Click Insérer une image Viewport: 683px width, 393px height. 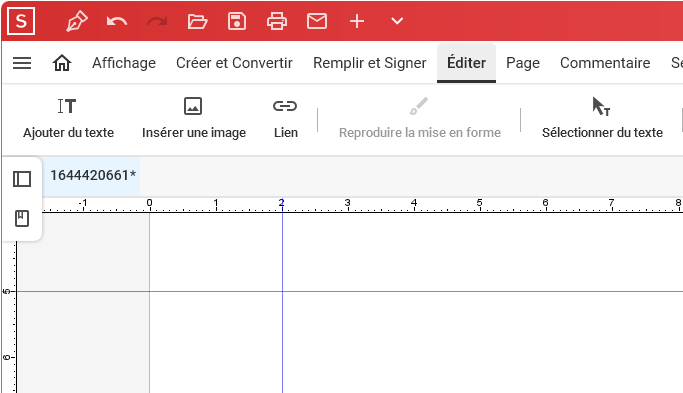[194, 119]
